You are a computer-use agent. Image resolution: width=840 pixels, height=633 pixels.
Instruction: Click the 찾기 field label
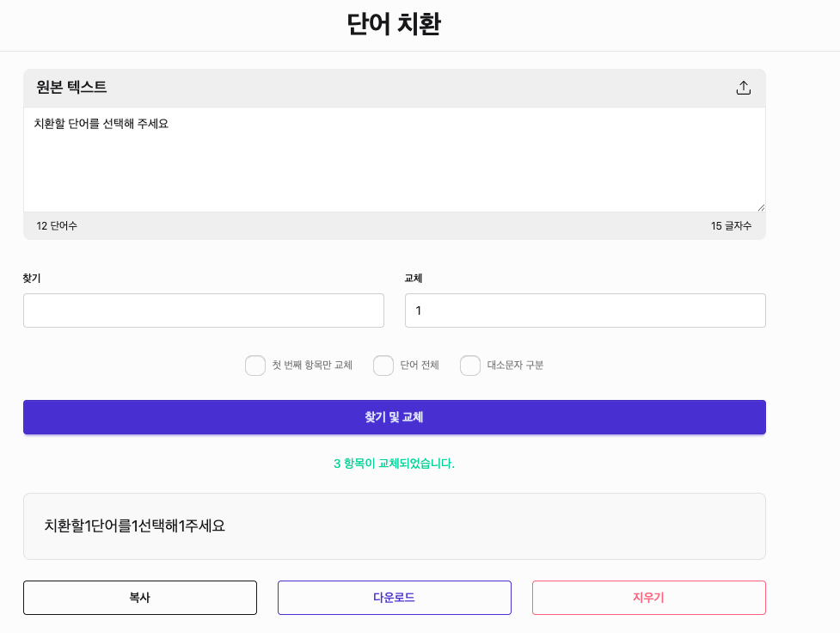click(x=32, y=278)
